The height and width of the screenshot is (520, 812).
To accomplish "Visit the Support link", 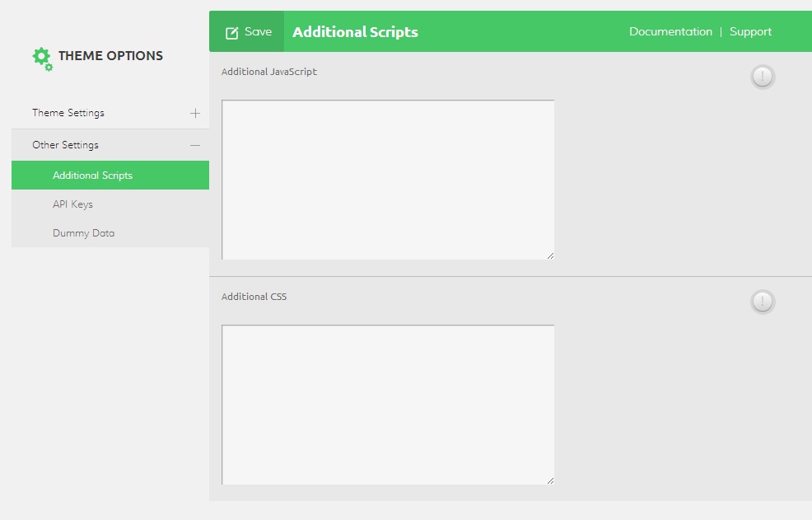I will (x=750, y=31).
